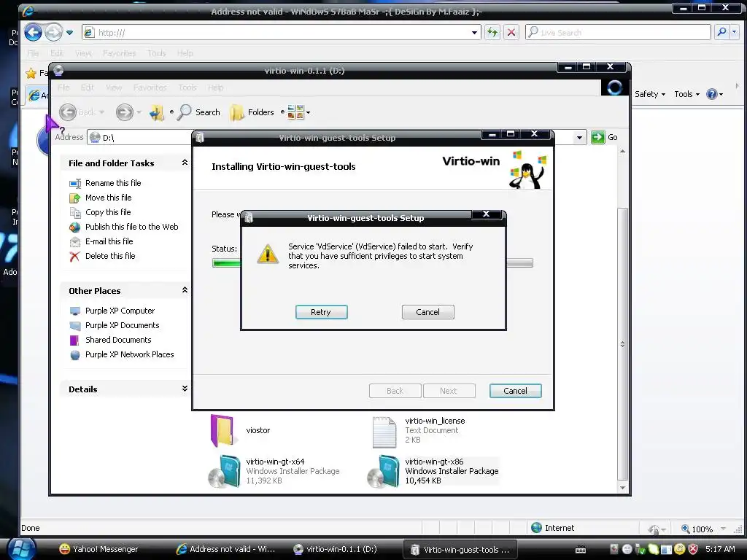Screen dimensions: 747x560
Task: Open the Explorer Tools menu
Action: (x=187, y=87)
